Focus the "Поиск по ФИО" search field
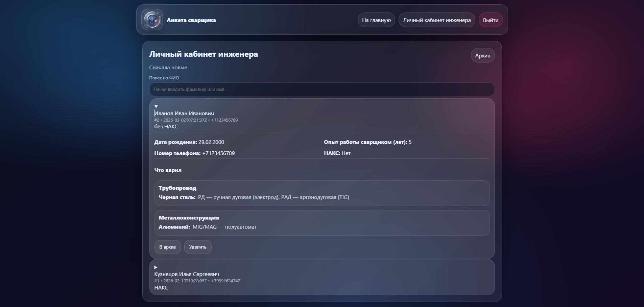644x307 pixels. tap(321, 89)
